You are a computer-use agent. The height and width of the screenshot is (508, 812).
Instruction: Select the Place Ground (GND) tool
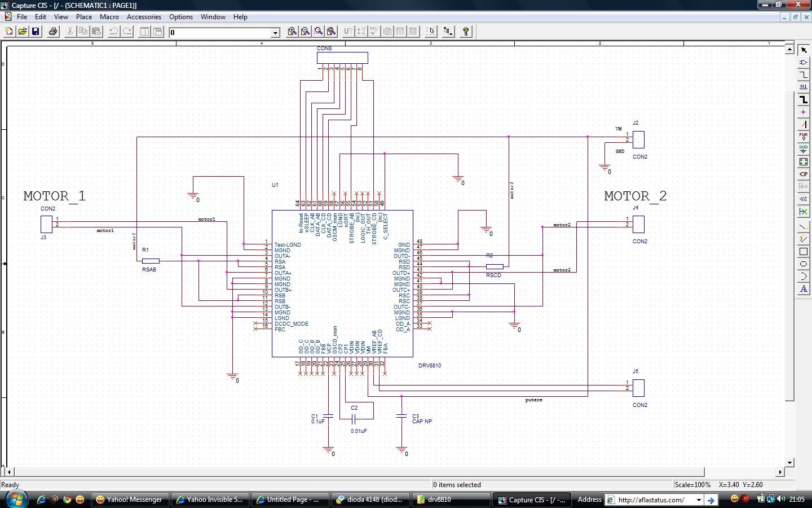click(x=804, y=149)
